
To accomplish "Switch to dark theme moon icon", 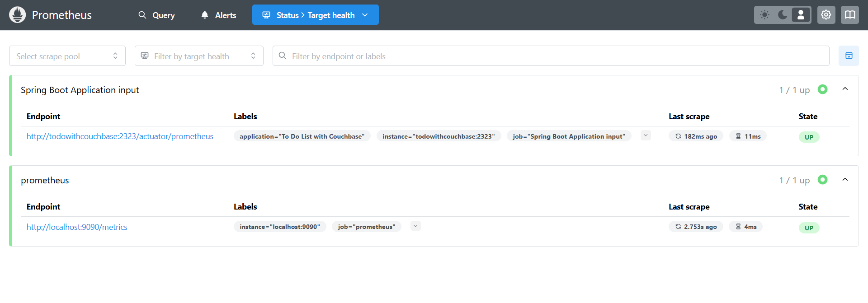I will [x=783, y=15].
